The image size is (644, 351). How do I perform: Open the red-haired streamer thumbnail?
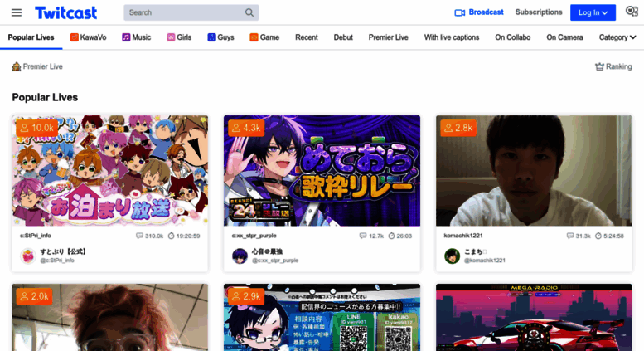[110, 317]
